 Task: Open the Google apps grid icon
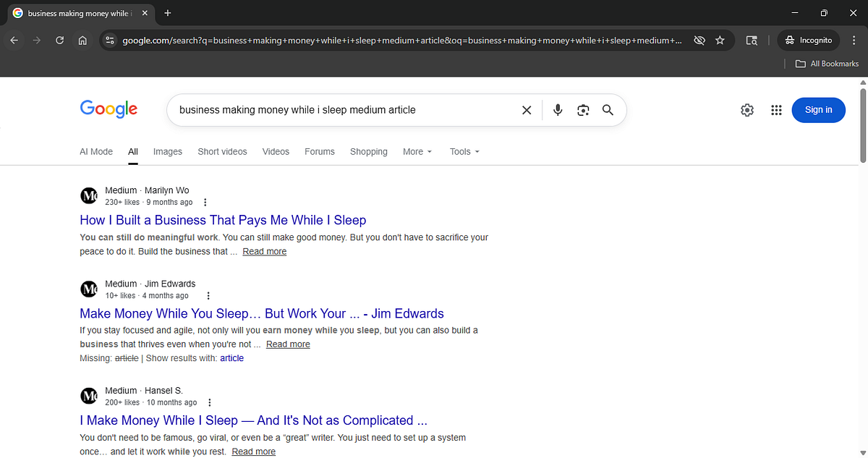[776, 110]
